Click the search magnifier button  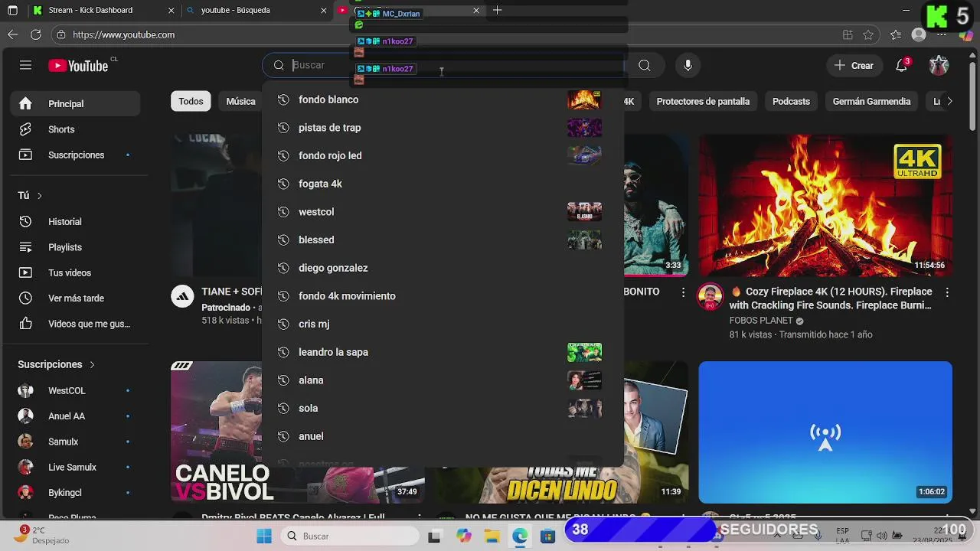[645, 66]
